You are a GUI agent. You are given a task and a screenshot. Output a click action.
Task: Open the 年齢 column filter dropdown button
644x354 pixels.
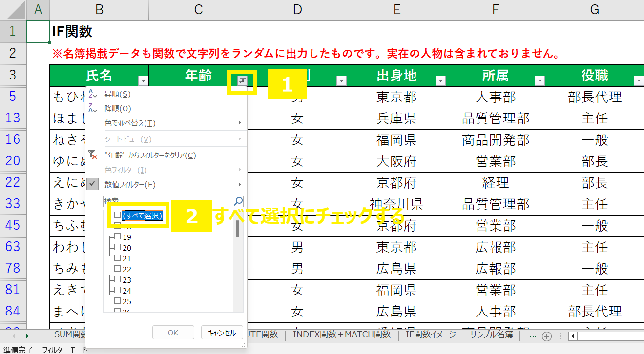[242, 81]
